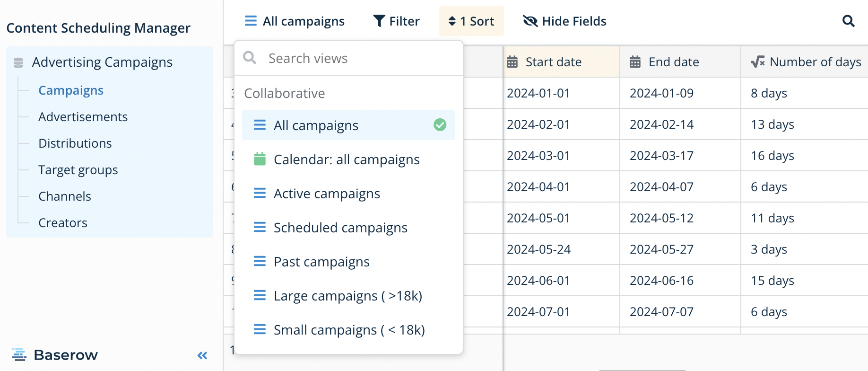This screenshot has height=371, width=868.
Task: Switch to Scheduled campaigns view
Action: click(x=340, y=228)
